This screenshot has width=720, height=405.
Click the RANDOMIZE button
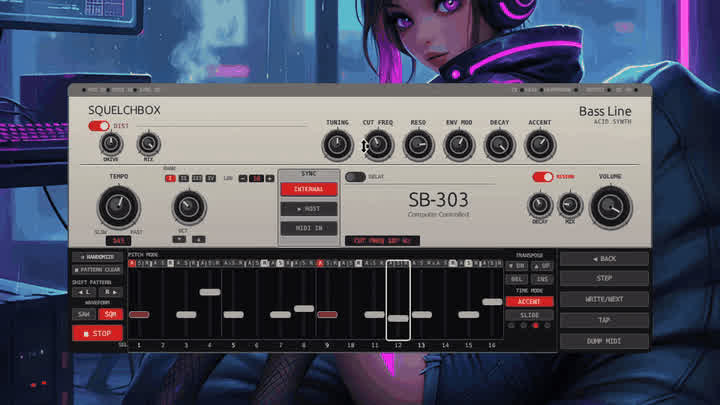tap(97, 257)
